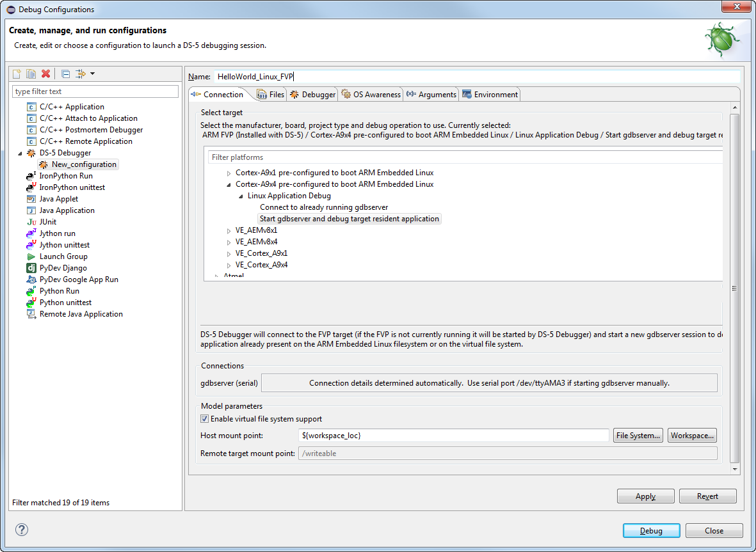
Task: Open the OS Awareness tab
Action: [371, 95]
